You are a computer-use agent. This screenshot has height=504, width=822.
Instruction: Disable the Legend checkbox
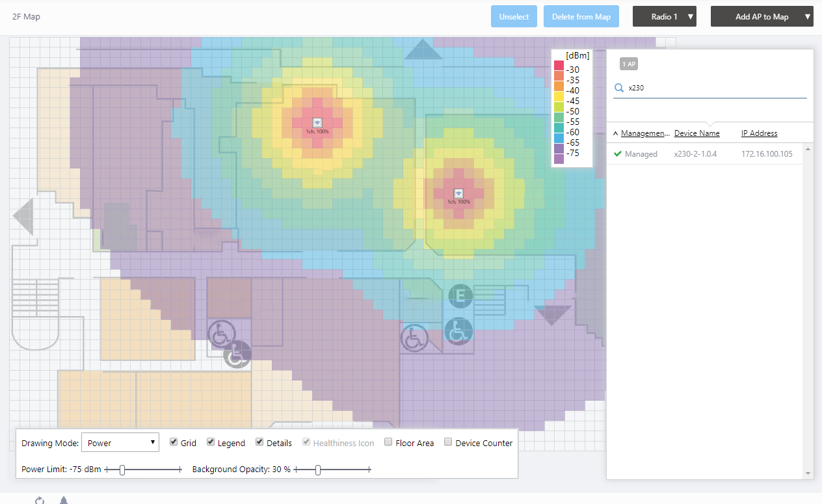coord(211,442)
